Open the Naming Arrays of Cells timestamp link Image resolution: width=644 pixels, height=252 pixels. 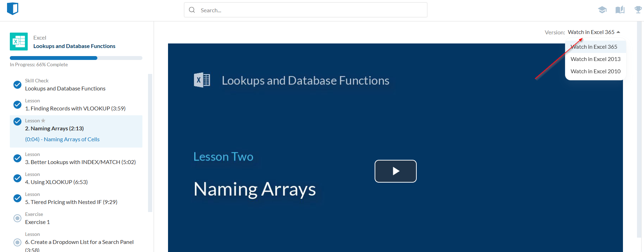[x=62, y=139]
